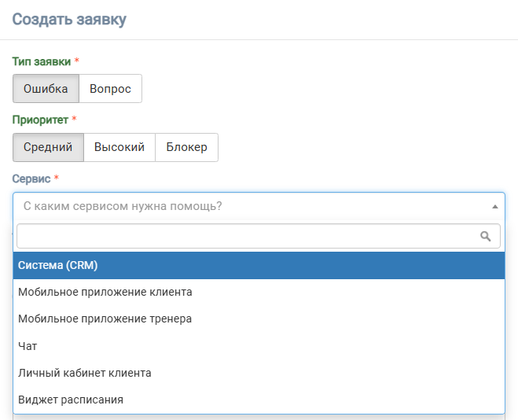
Task: Click the Сервис field label
Action: tap(31, 179)
